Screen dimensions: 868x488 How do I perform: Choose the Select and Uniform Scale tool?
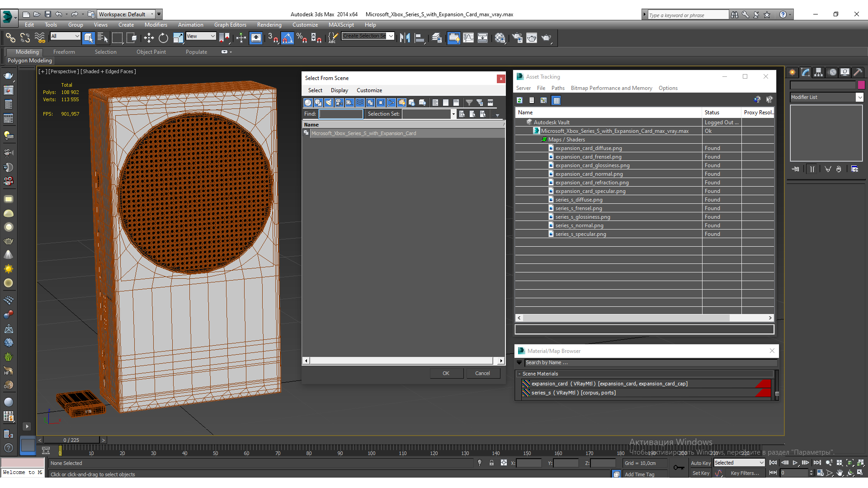pos(178,38)
